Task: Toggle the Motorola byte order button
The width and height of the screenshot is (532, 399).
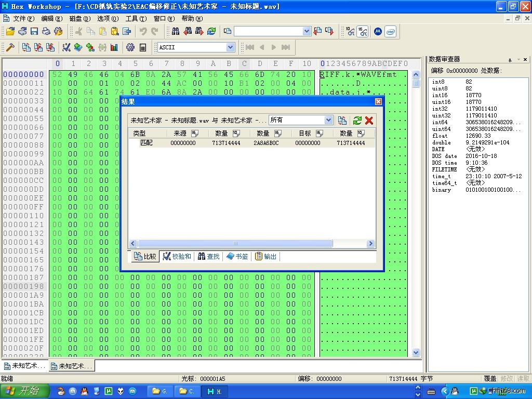Action: pyautogui.click(x=378, y=32)
